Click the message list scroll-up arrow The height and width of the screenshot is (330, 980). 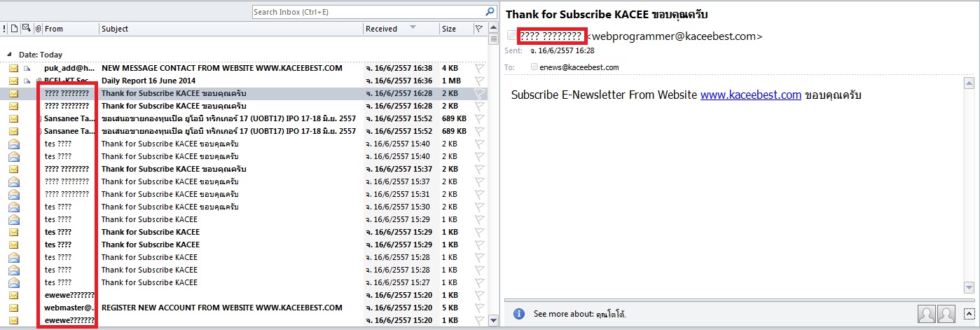pyautogui.click(x=493, y=29)
